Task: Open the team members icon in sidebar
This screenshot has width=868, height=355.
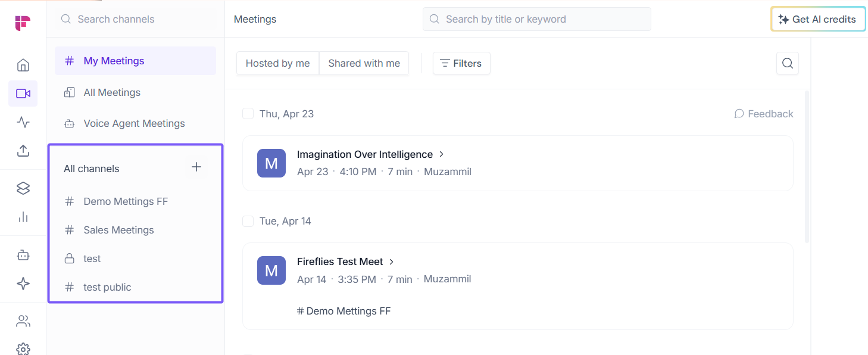Action: [23, 322]
